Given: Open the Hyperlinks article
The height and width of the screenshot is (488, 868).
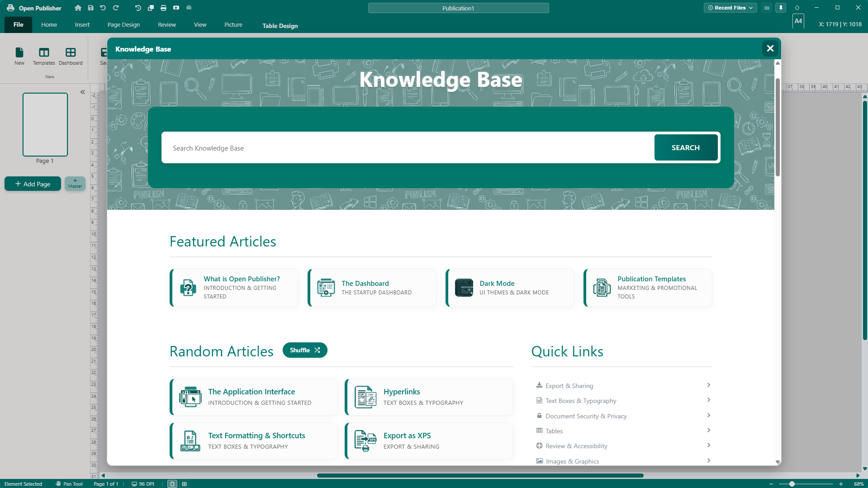Looking at the screenshot, I should pos(429,397).
